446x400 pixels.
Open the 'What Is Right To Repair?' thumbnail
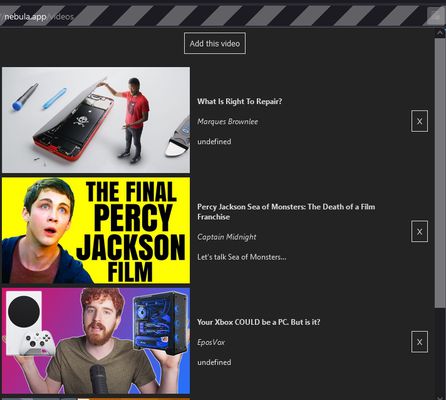pos(96,120)
